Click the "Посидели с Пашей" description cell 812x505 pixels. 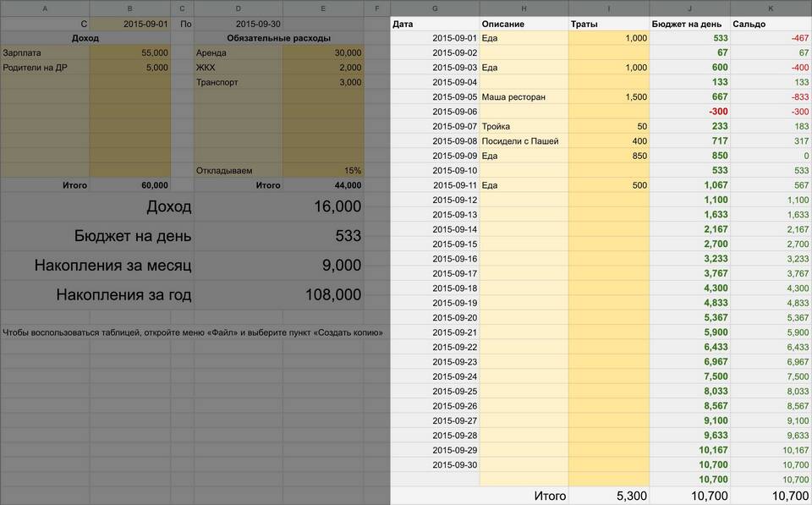pyautogui.click(x=524, y=141)
